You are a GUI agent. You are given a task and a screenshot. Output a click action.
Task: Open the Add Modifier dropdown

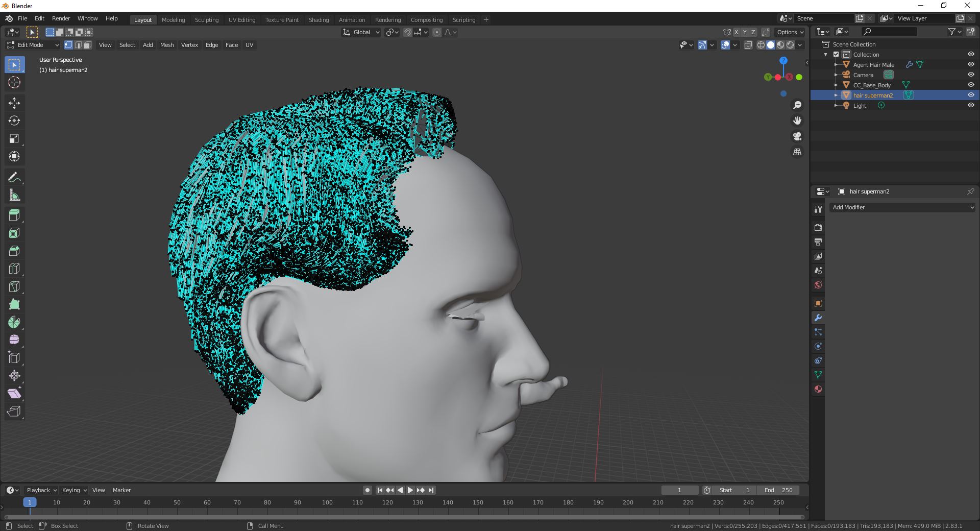(902, 207)
